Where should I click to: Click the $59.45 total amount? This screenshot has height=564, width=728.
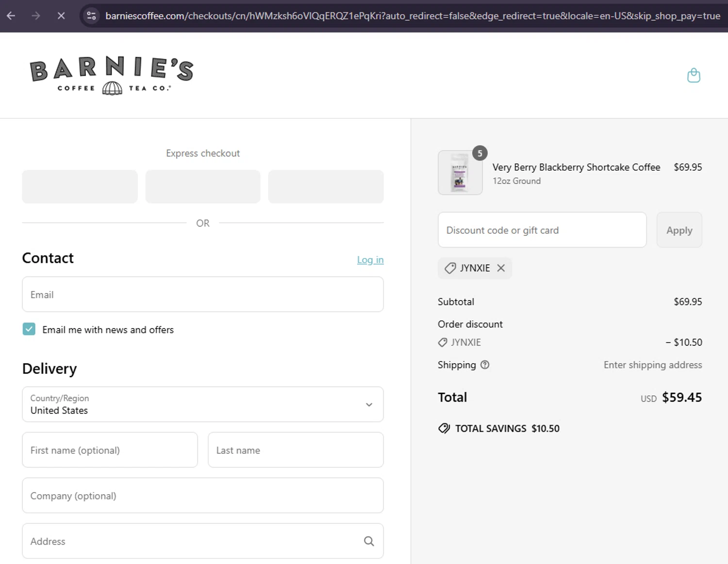(x=682, y=397)
